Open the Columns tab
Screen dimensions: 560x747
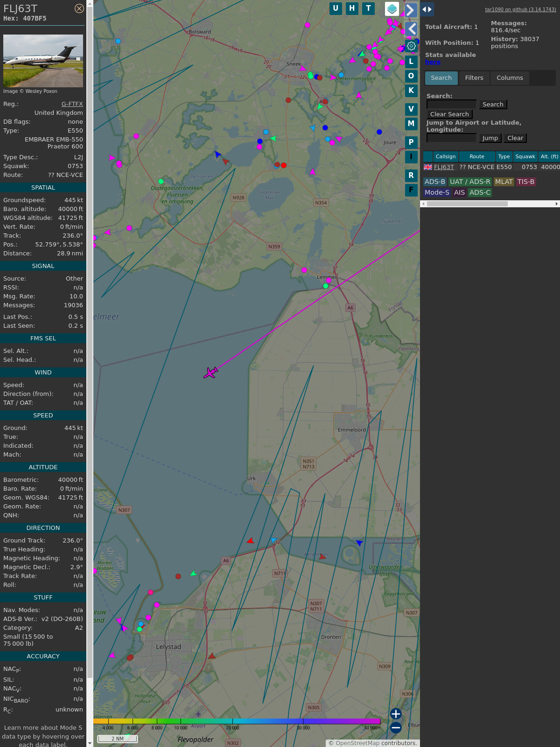tap(510, 78)
